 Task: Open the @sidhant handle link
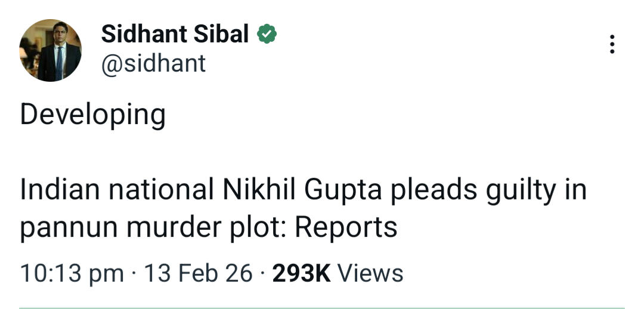click(x=153, y=63)
